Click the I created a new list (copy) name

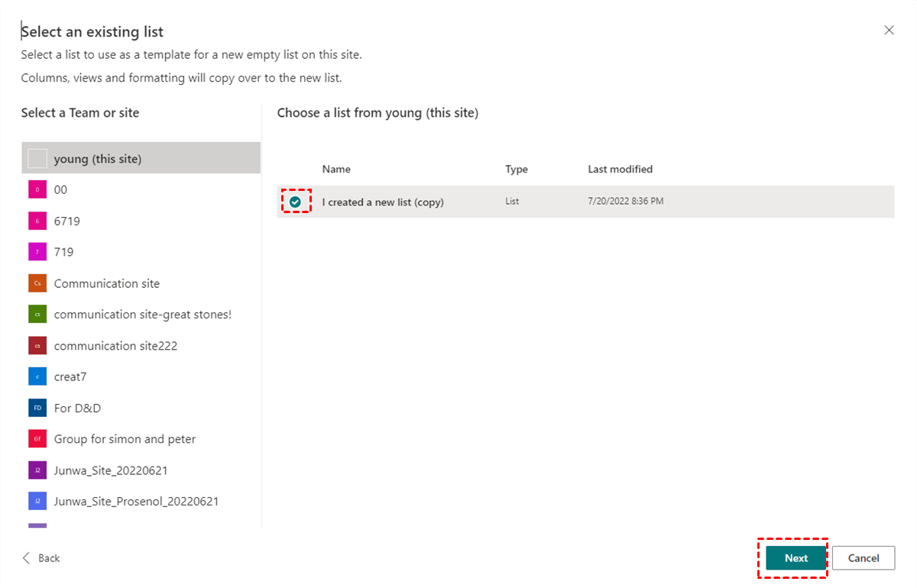tap(383, 202)
